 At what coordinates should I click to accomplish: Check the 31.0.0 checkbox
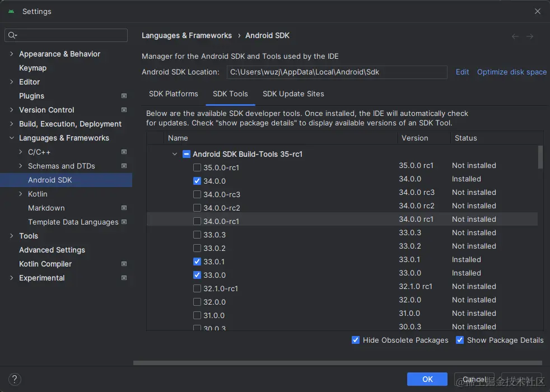197,315
